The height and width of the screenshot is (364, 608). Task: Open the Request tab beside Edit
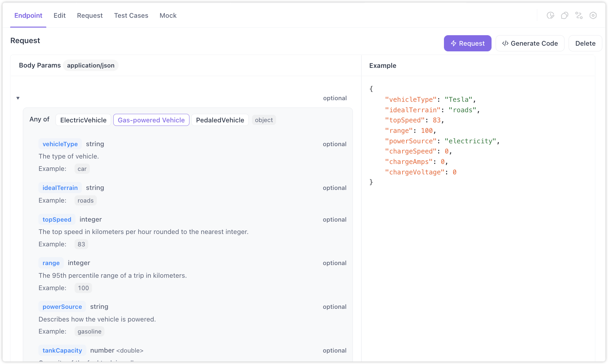click(x=90, y=16)
